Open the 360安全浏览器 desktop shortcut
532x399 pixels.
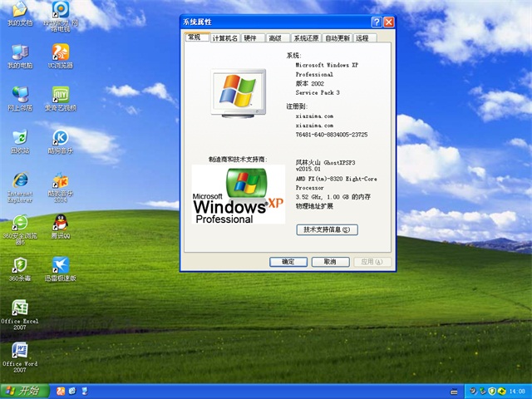click(19, 223)
